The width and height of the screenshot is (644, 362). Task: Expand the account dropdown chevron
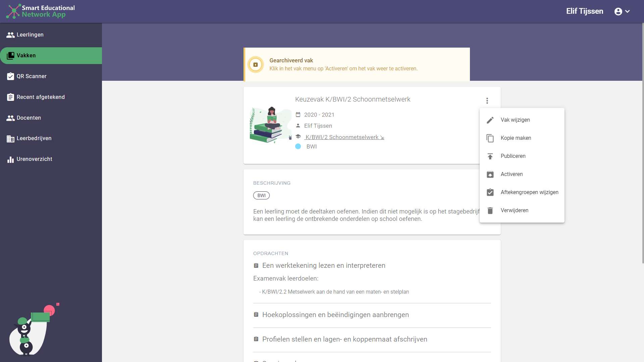(628, 11)
